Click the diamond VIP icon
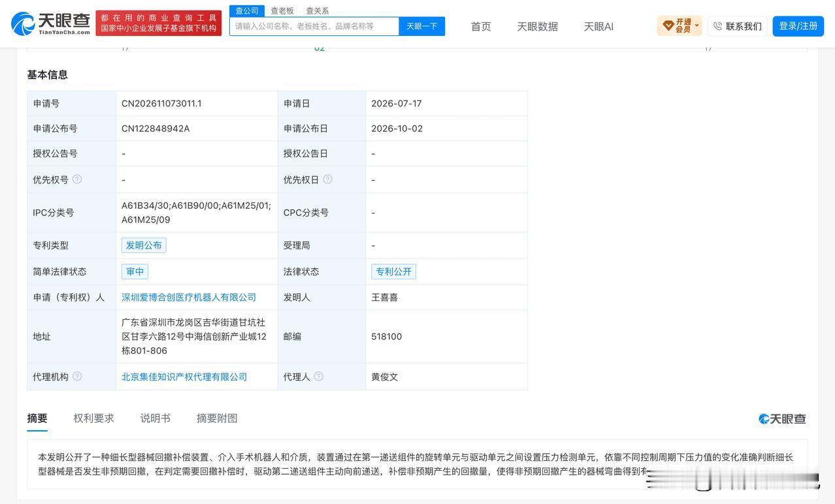 pos(668,26)
